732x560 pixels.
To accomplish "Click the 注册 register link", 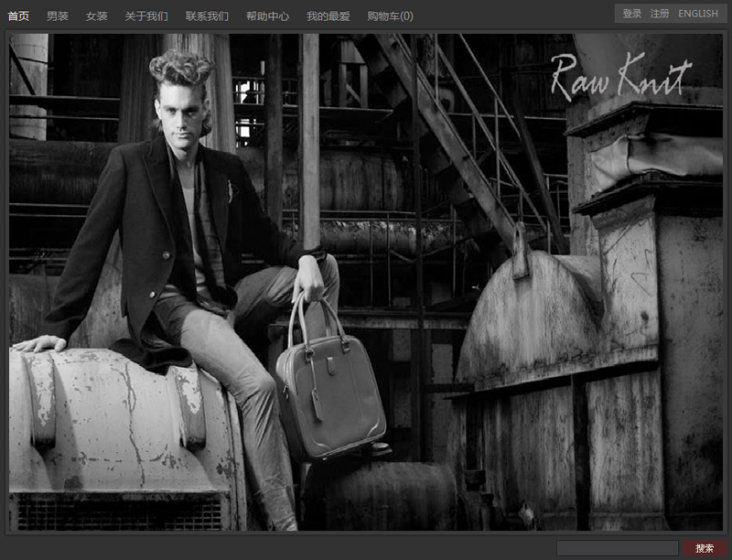I will coord(660,14).
